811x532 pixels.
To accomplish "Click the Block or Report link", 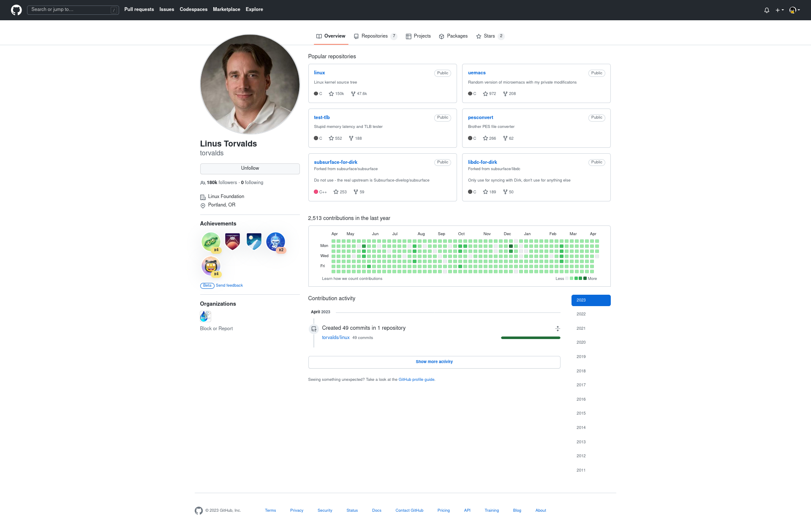I will coord(216,329).
